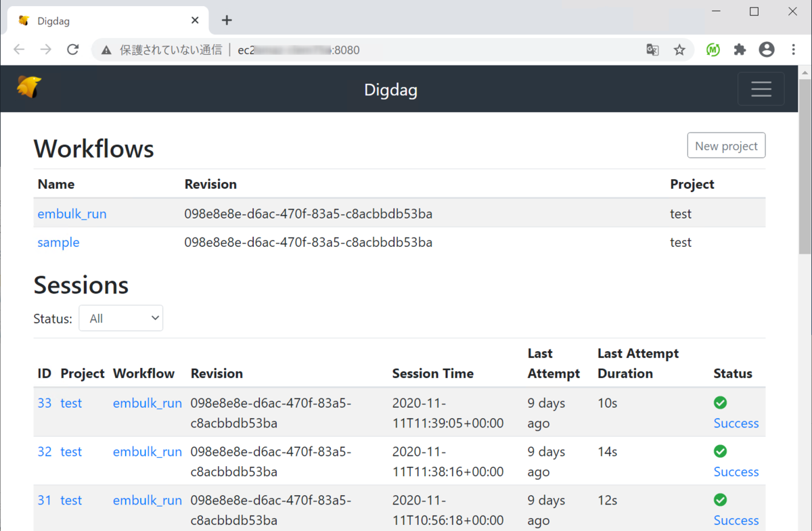The image size is (812, 531).
Task: Open the hamburger navigation menu
Action: tap(761, 89)
